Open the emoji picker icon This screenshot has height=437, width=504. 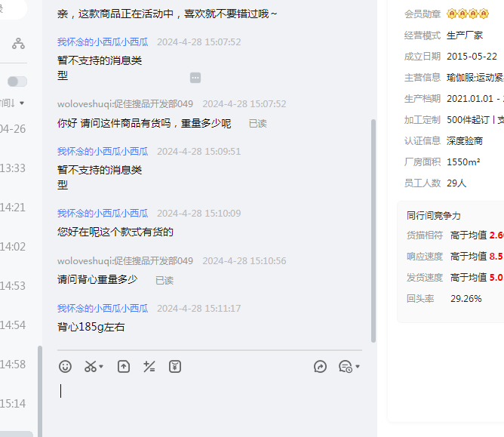(x=65, y=367)
